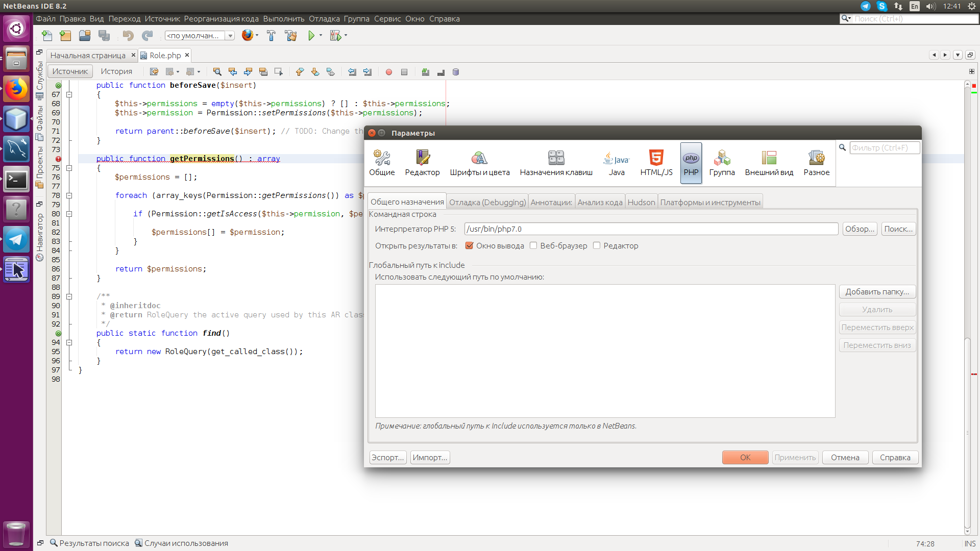Image resolution: width=980 pixels, height=551 pixels.
Task: Open the Редактор options category
Action: click(x=422, y=163)
